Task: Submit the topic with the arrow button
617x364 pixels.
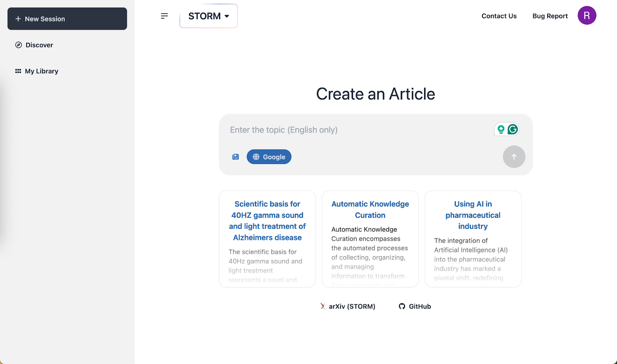Action: (514, 157)
